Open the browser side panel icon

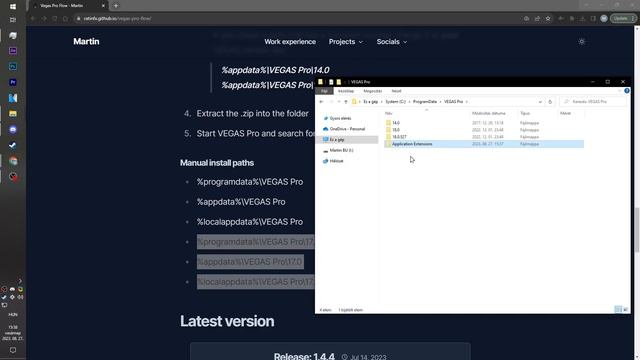593,18
